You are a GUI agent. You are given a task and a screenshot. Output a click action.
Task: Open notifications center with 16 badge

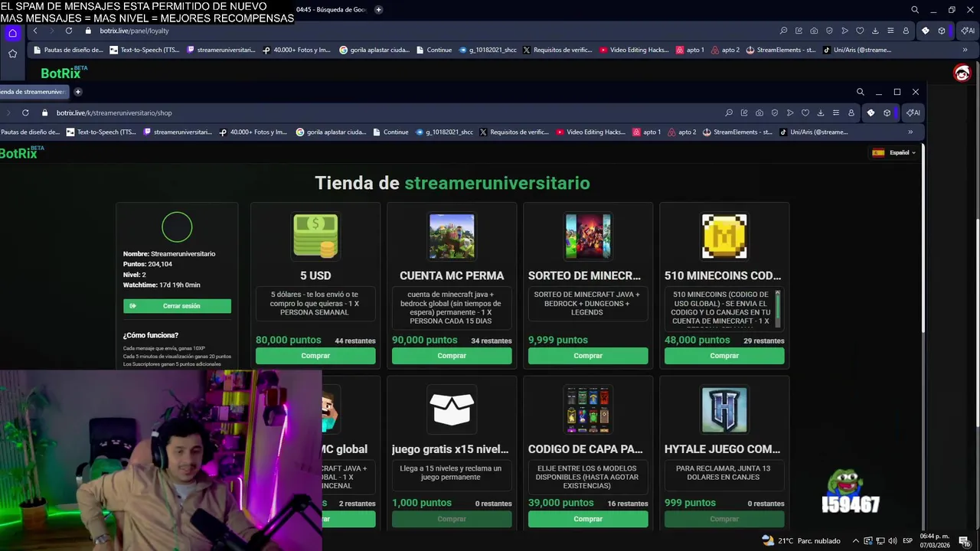[964, 540]
